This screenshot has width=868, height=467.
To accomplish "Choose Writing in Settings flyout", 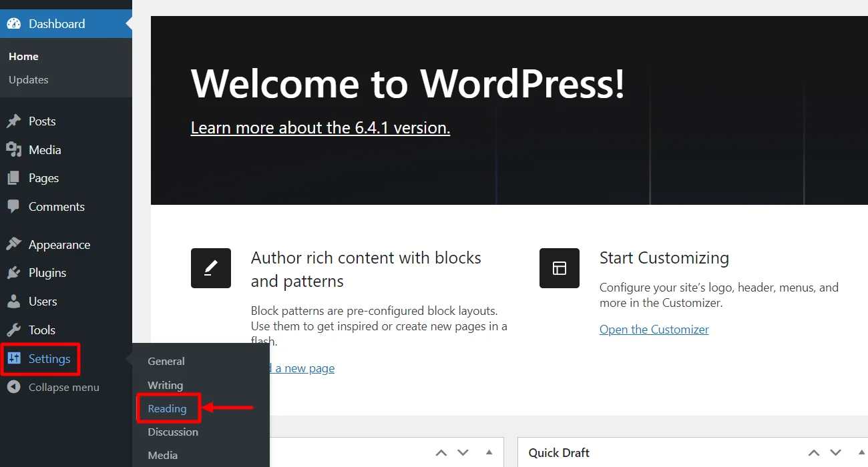I will tap(166, 386).
